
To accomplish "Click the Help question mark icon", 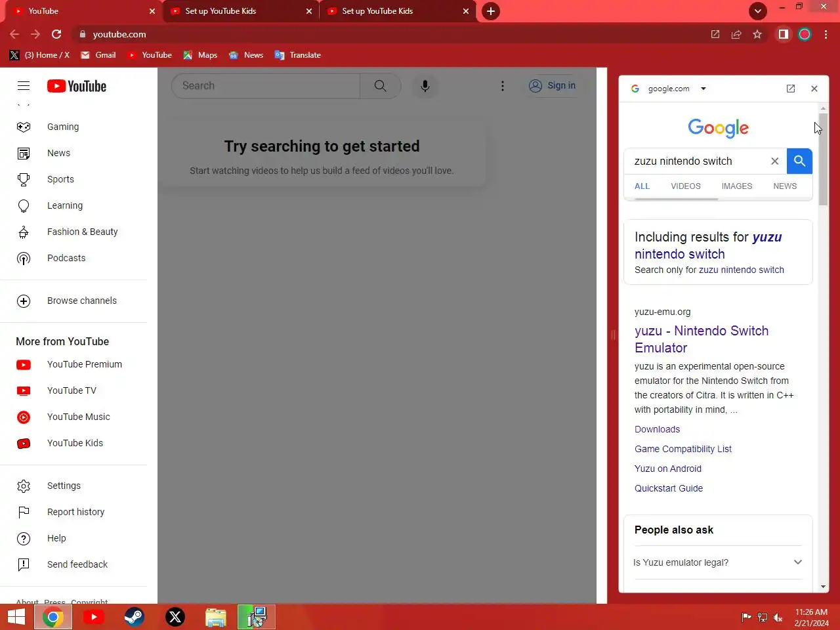I will click(x=24, y=538).
